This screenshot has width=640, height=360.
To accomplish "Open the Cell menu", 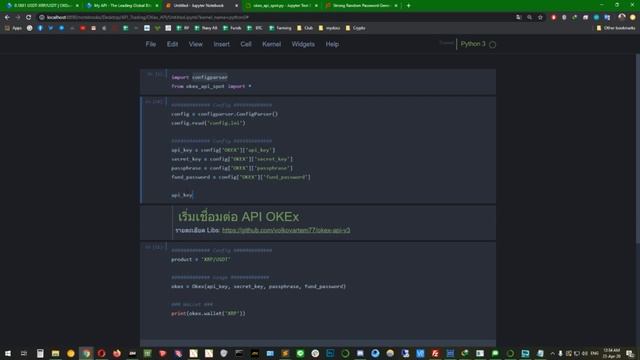I will (246, 44).
